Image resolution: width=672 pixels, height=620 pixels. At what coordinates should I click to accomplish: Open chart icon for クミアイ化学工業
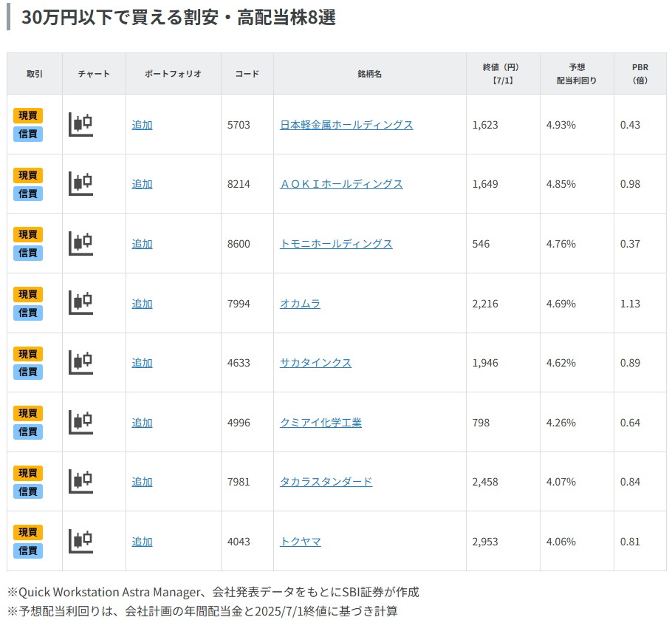(x=81, y=422)
